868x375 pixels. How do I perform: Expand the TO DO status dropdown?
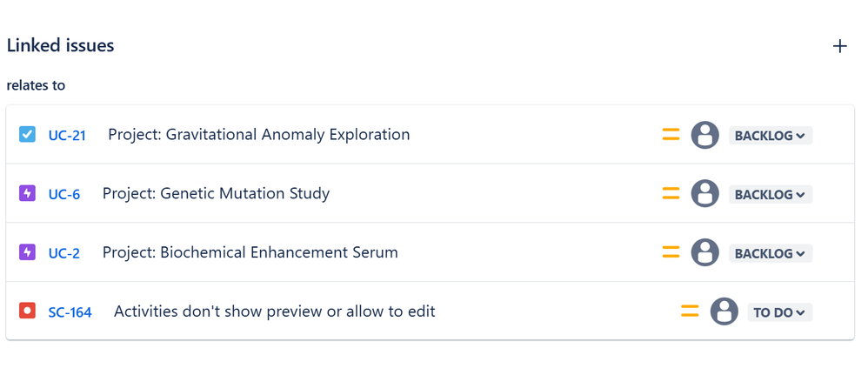[x=779, y=312]
